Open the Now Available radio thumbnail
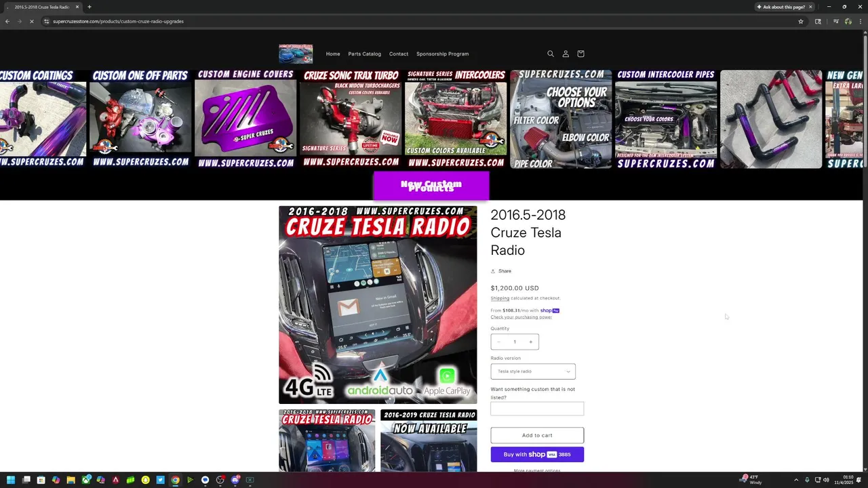868x488 pixels. coord(429,441)
